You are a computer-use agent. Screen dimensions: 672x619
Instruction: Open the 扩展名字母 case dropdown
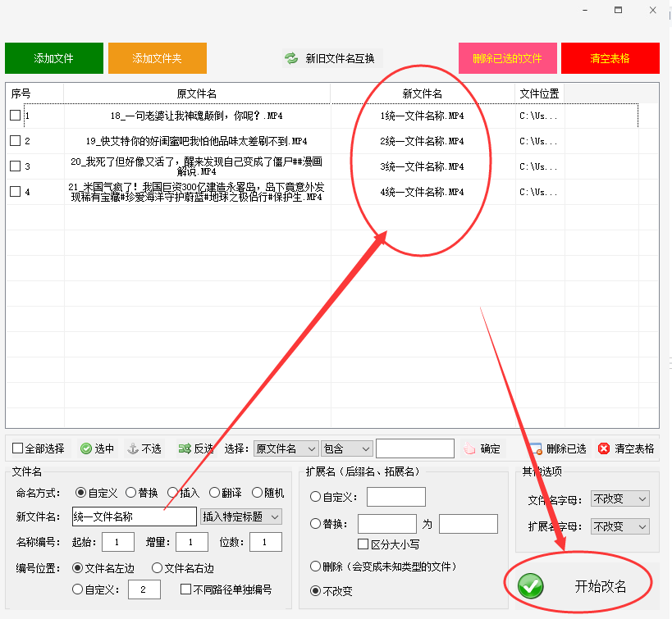point(619,526)
